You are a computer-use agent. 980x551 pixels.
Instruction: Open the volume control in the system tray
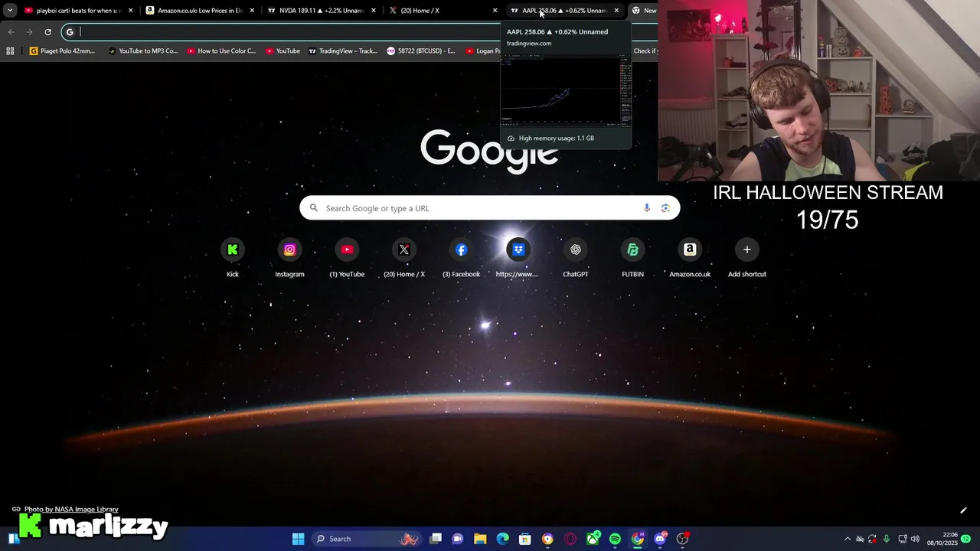click(915, 539)
